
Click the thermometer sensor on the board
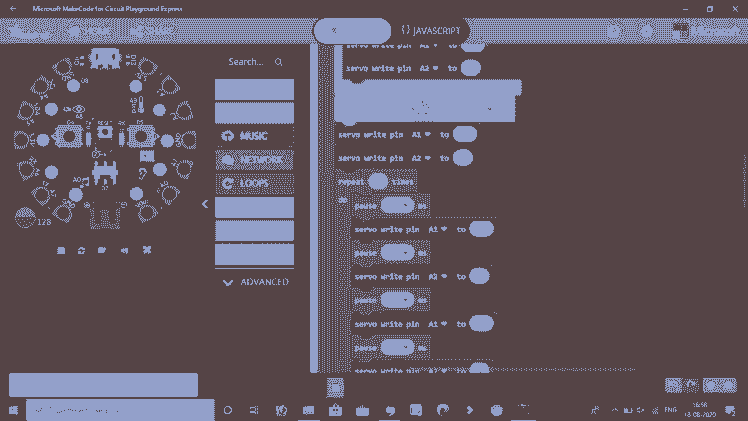[x=140, y=104]
